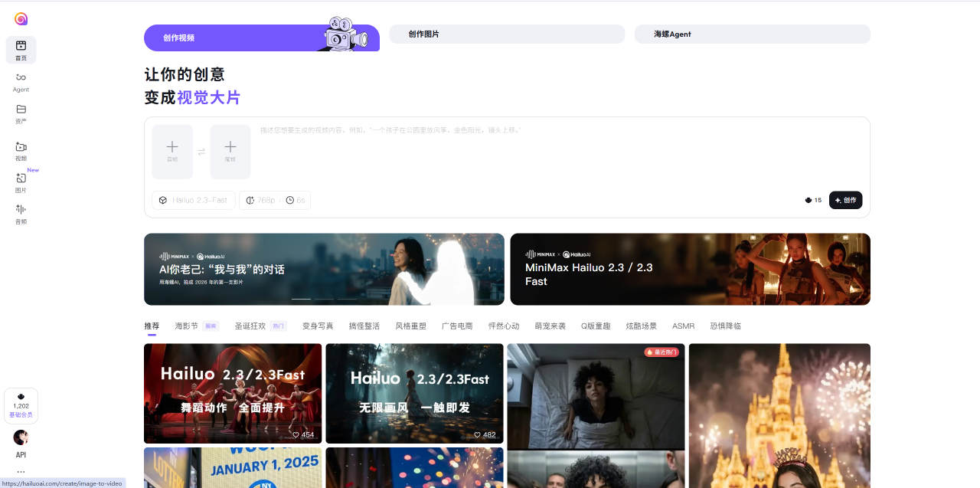
Task: Select the Q版童趣 category tab
Action: [x=596, y=326]
